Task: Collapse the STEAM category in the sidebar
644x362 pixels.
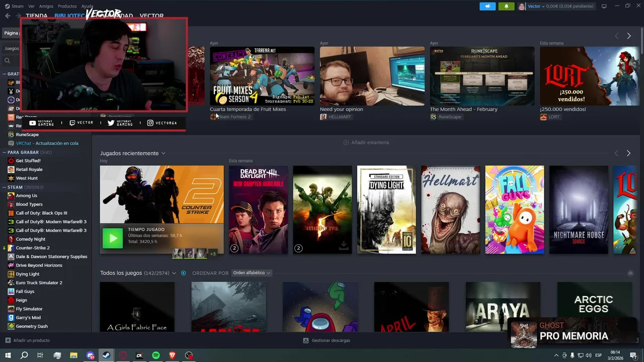Action: tap(4, 187)
